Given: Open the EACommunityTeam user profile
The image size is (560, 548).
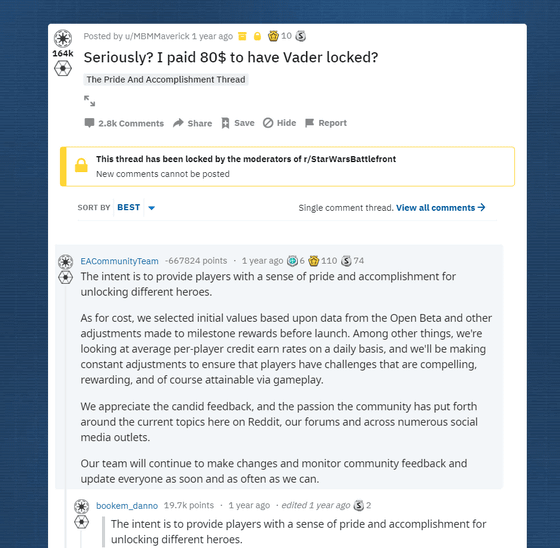Looking at the screenshot, I should [119, 261].
